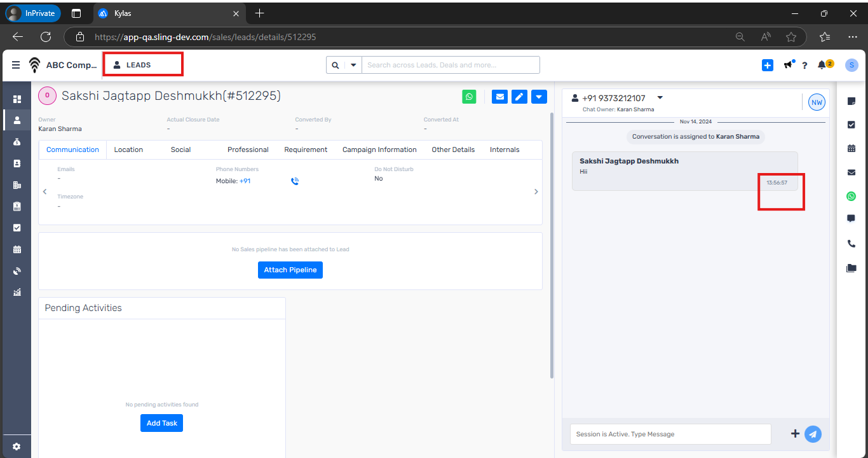Send message with paper plane icon

click(x=813, y=434)
